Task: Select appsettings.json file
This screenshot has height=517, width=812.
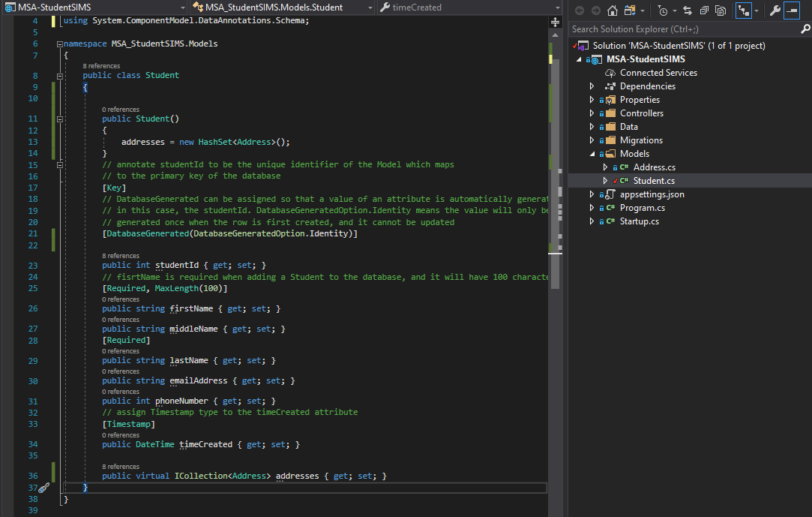Action: pos(652,194)
